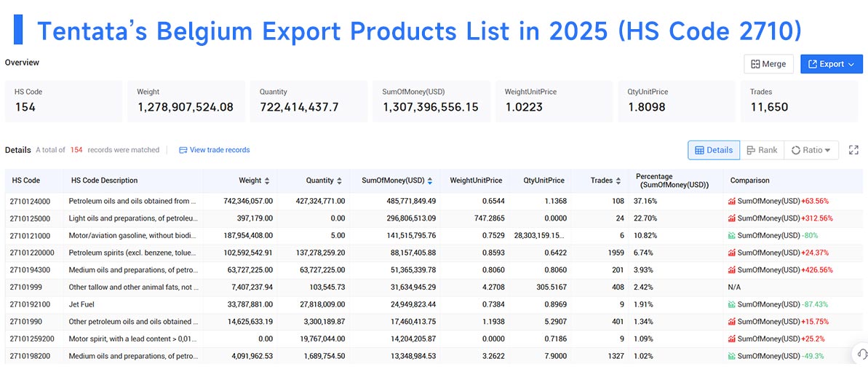Image resolution: width=868 pixels, height=372 pixels.
Task: Click the green trend icon next to -49.3%
Action: [732, 355]
